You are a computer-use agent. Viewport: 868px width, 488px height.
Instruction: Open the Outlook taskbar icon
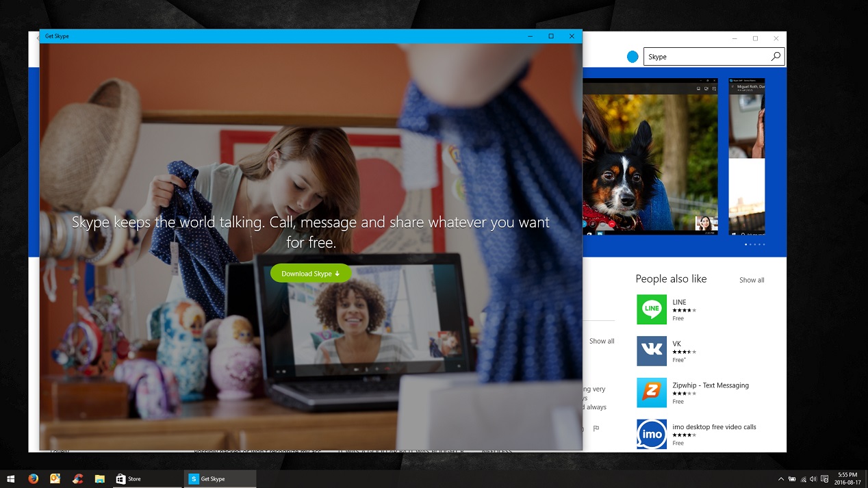[55, 478]
